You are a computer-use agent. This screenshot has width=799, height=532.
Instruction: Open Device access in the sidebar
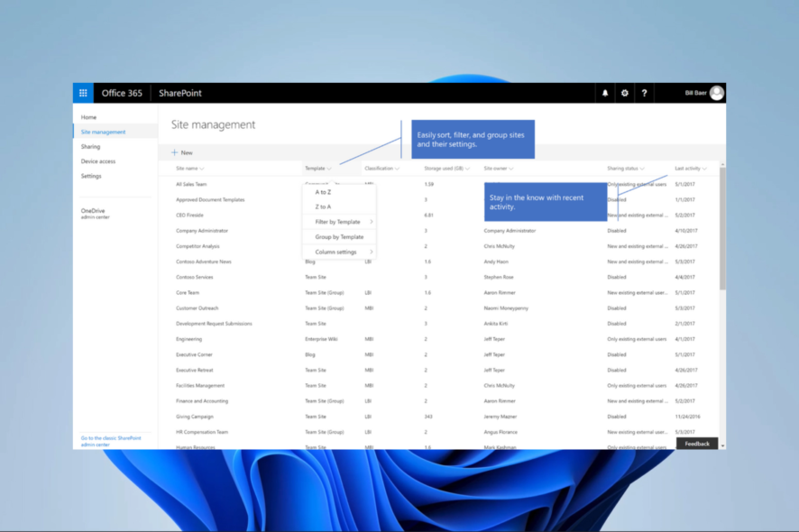99,161
